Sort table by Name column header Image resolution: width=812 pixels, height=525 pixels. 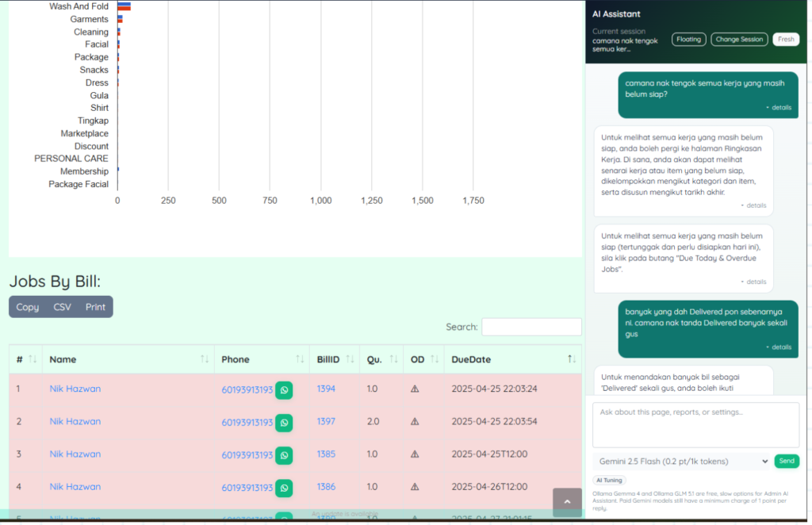click(63, 360)
